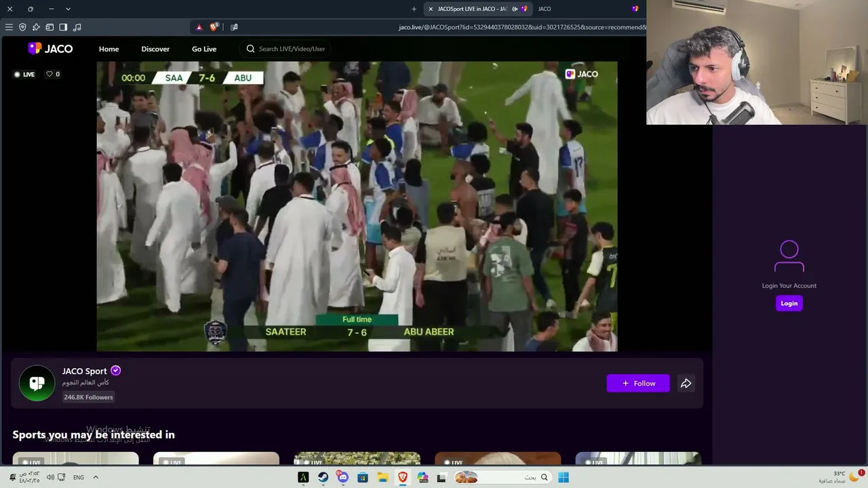Viewport: 868px width, 488px height.
Task: Click the taskbar search box
Action: coord(503,477)
